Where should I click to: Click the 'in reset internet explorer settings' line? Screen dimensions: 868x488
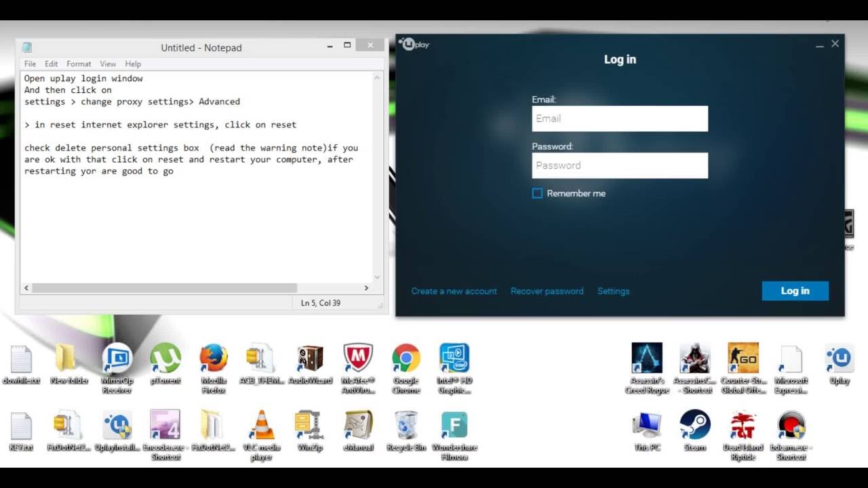(x=160, y=125)
